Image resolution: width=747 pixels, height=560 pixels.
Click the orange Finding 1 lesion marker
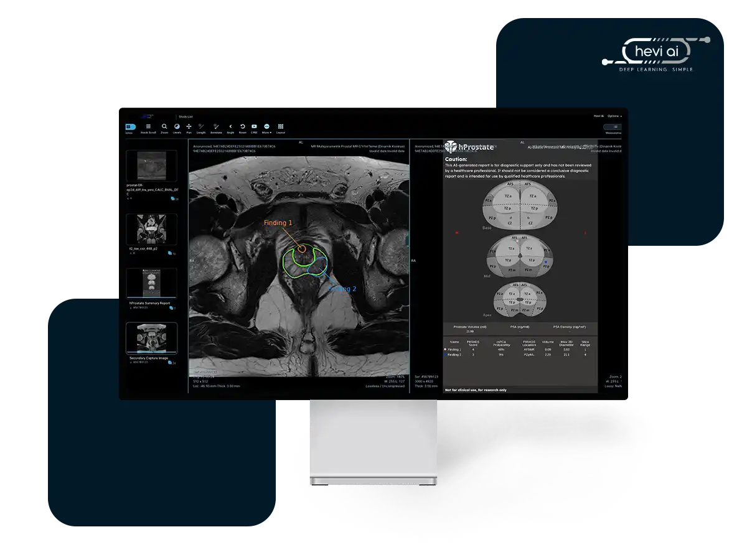click(x=302, y=248)
